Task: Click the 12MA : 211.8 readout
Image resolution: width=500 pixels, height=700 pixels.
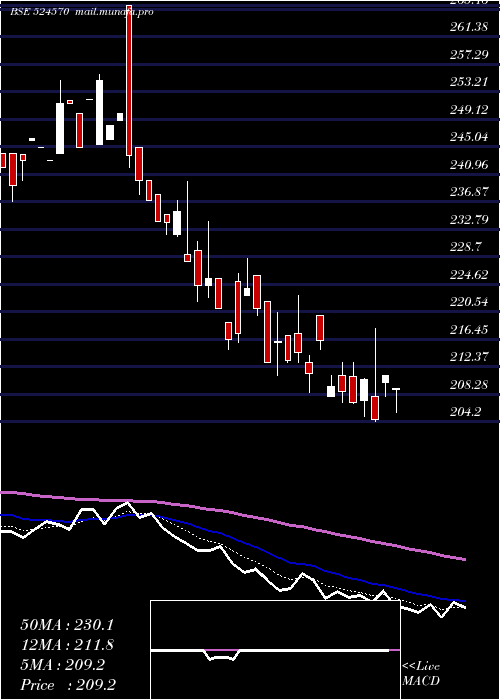Action: [67, 645]
